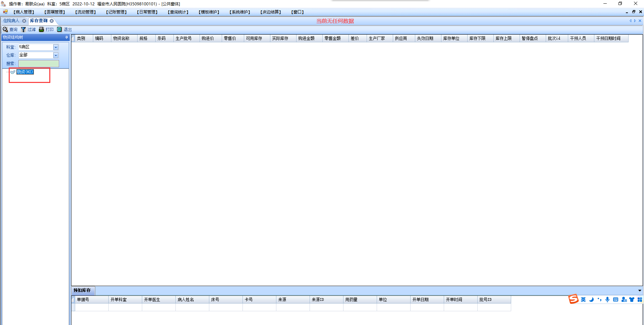Viewport: 644px width, 325px height.
Task: Open the soft keyboard icon
Action: pos(615,299)
